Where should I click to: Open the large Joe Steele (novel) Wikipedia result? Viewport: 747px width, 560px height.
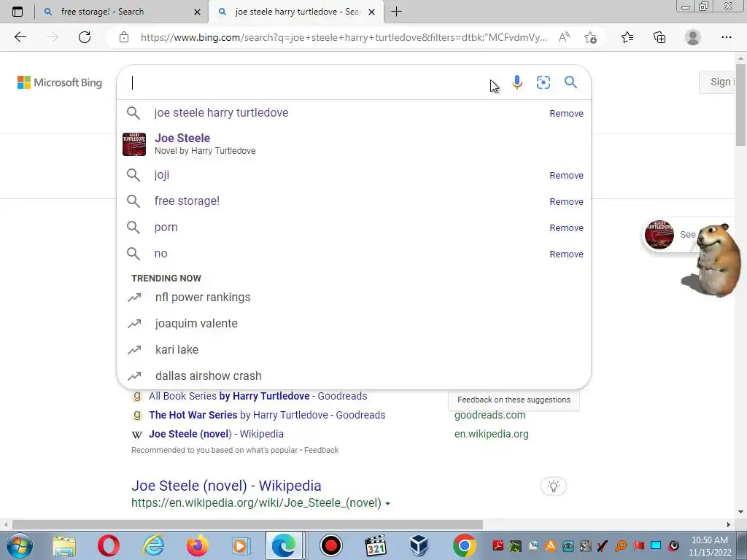(226, 485)
